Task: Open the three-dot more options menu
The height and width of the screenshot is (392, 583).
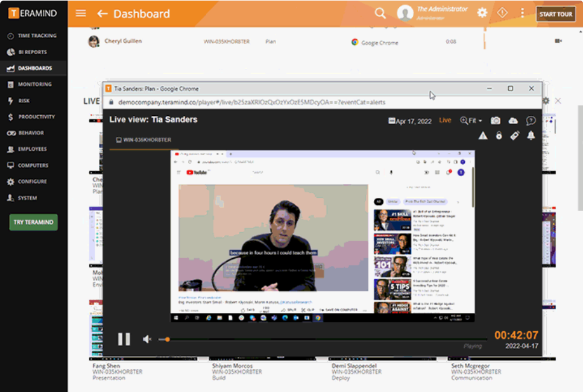Action: click(x=522, y=13)
